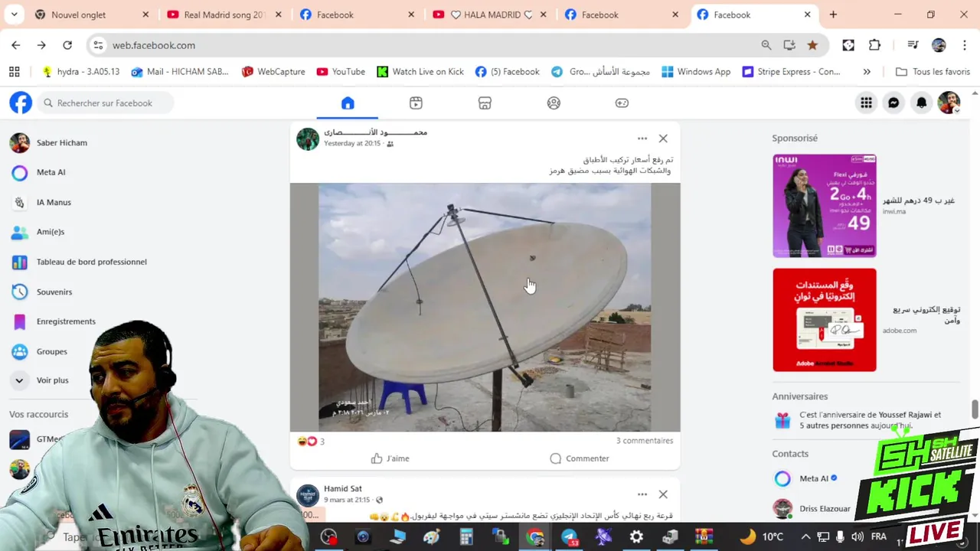Open Telegram from the taskbar

click(x=570, y=536)
